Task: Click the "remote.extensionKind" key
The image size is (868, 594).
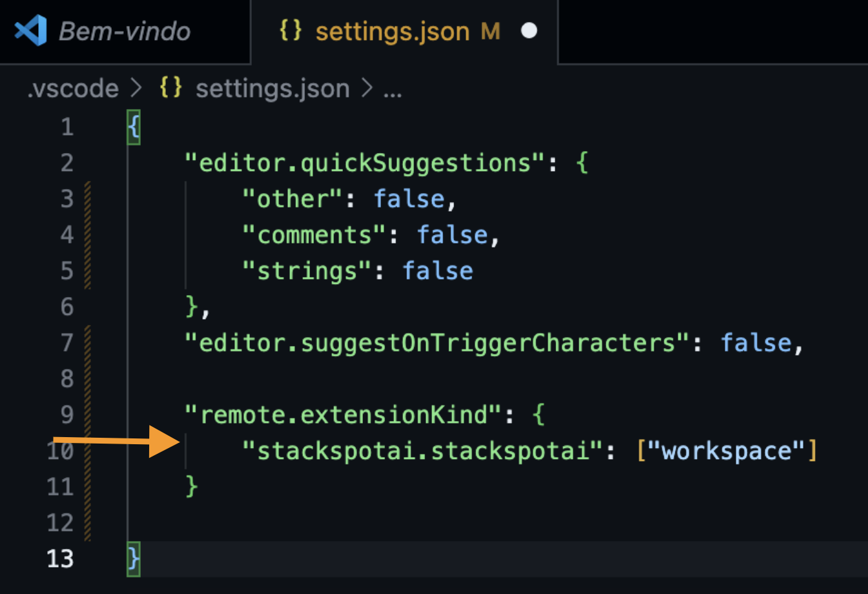Action: pos(344,415)
